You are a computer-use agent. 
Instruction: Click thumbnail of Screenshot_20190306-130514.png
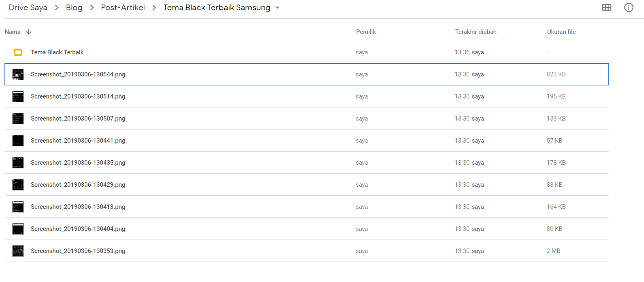pyautogui.click(x=18, y=96)
